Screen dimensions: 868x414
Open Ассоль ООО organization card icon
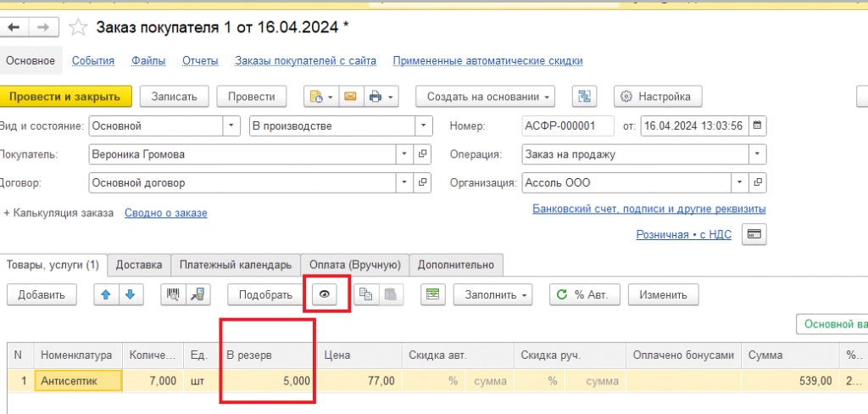pos(758,182)
